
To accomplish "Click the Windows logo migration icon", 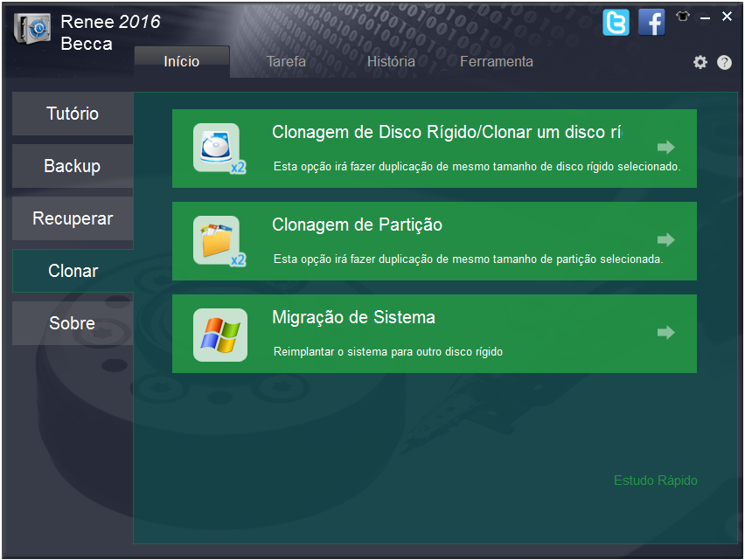I will (220, 335).
